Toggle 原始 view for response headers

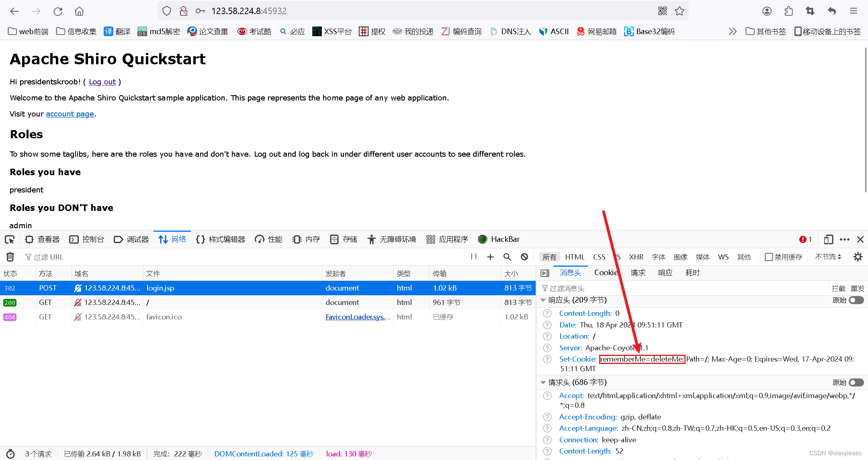click(856, 300)
